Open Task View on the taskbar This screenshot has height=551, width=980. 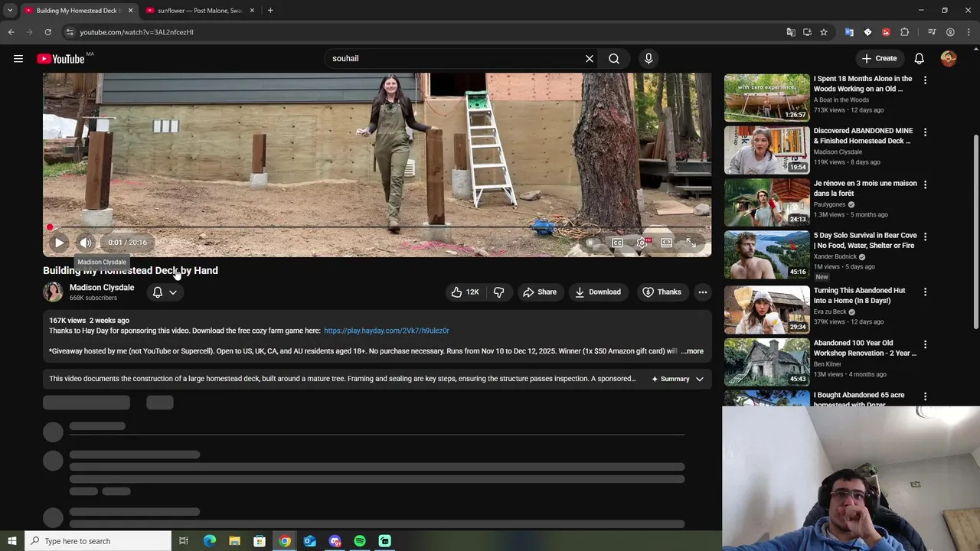[x=184, y=541]
